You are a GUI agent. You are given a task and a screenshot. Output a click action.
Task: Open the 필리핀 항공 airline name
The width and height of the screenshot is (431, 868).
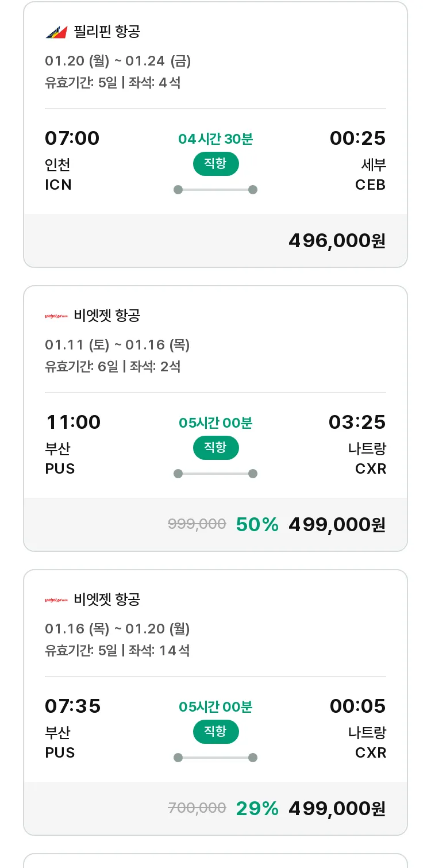(x=107, y=32)
